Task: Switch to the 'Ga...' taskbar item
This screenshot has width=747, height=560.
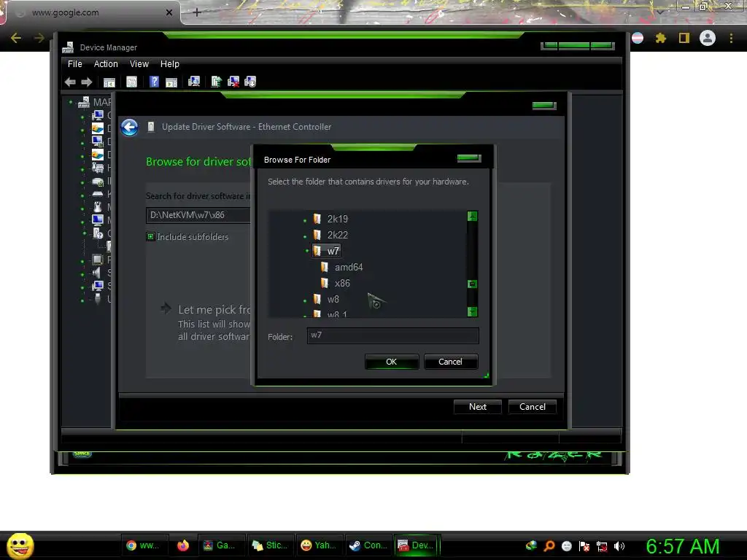Action: (221, 545)
